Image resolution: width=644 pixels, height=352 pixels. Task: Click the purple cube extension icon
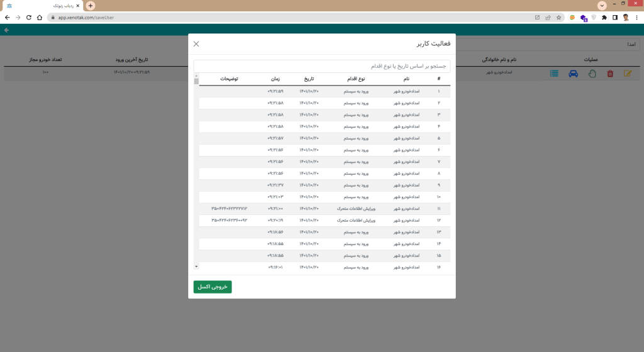point(583,18)
